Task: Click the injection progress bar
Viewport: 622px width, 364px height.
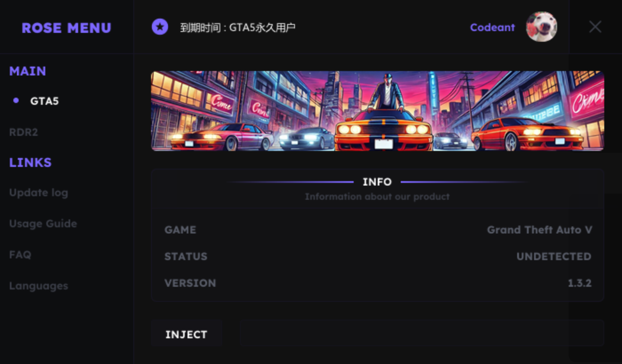Action: click(421, 333)
